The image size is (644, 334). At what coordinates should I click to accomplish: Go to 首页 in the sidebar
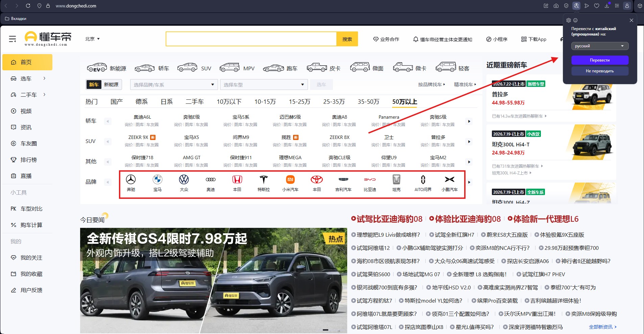[x=27, y=62]
